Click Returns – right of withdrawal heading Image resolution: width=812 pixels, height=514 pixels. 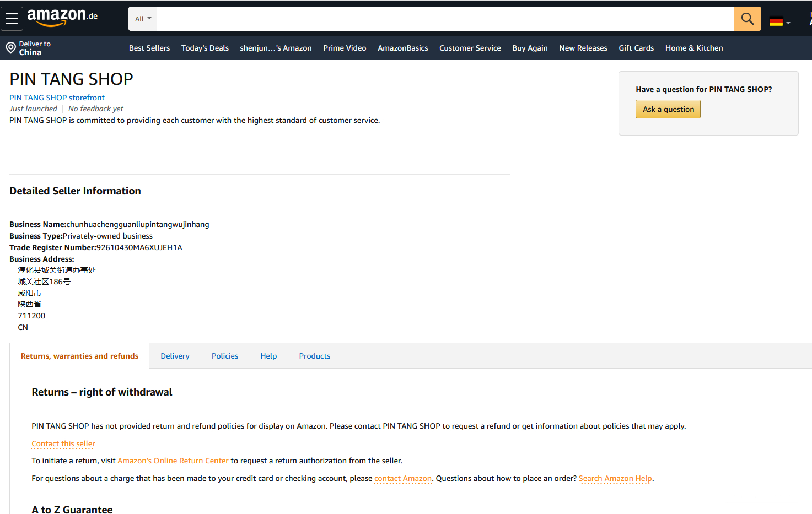click(102, 392)
